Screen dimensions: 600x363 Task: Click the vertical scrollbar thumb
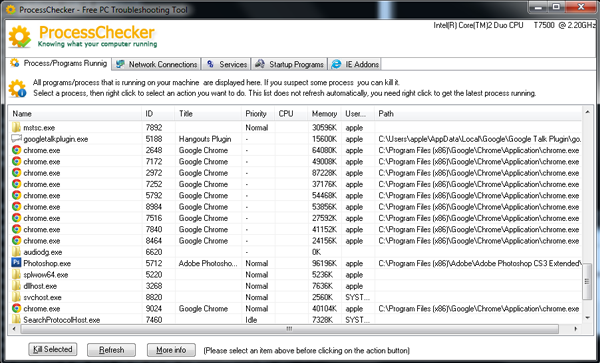point(587,281)
